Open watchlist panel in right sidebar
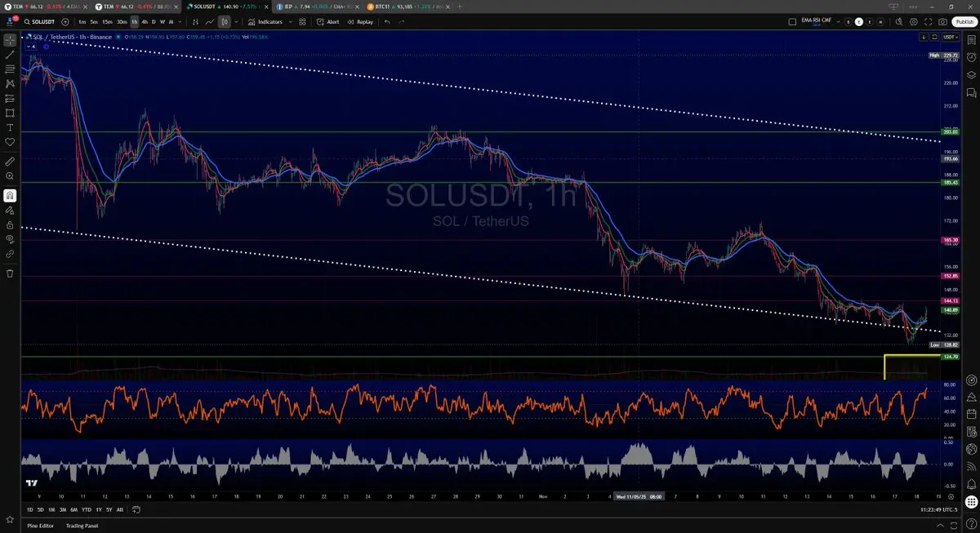The height and width of the screenshot is (533, 980). coord(972,39)
